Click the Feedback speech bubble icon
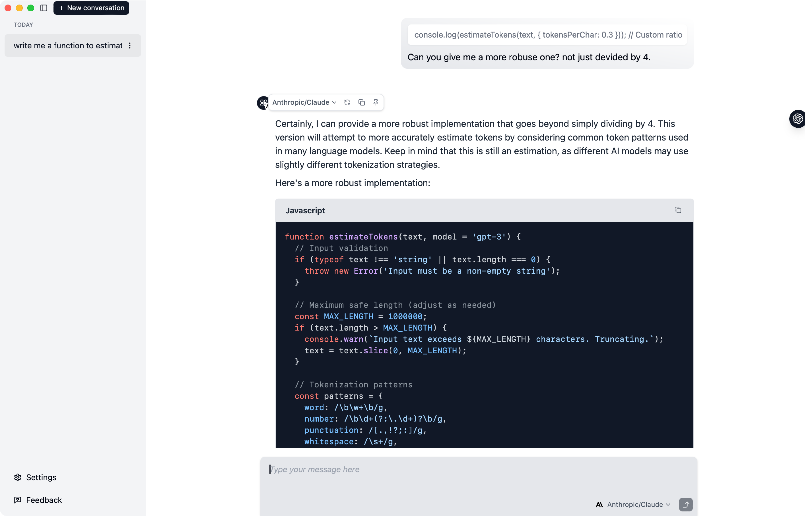The width and height of the screenshot is (812, 516). click(17, 500)
